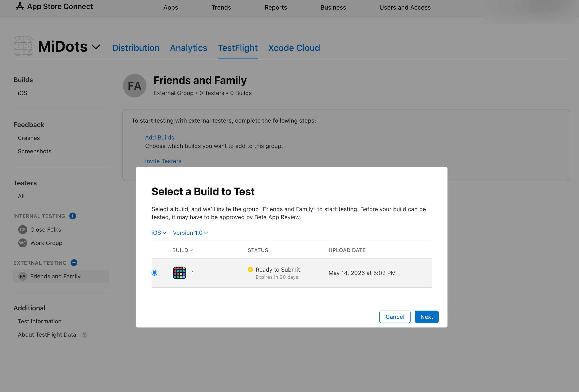Click the Ready to Submit status text
579x392 pixels.
(x=278, y=269)
